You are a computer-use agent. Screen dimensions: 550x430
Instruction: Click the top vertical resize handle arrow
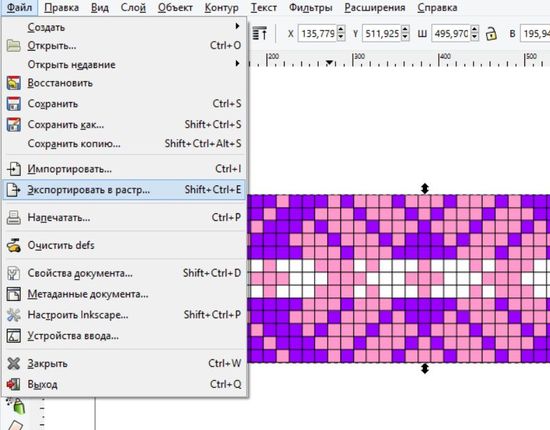(x=425, y=188)
